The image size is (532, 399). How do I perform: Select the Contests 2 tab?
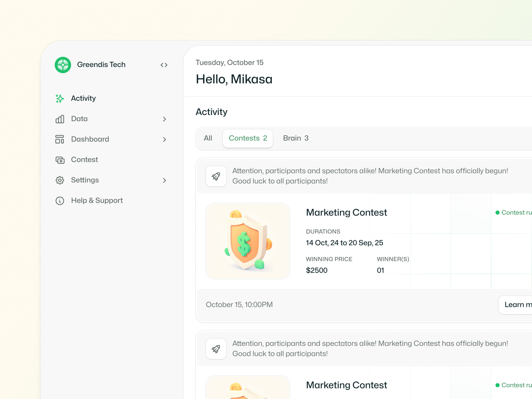coord(248,138)
